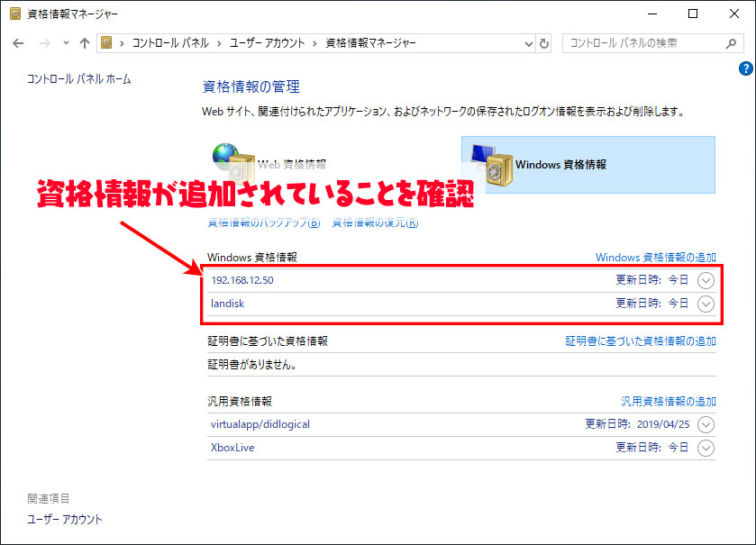
Task: Expand the XboxLive credential chevron
Action: [x=706, y=448]
